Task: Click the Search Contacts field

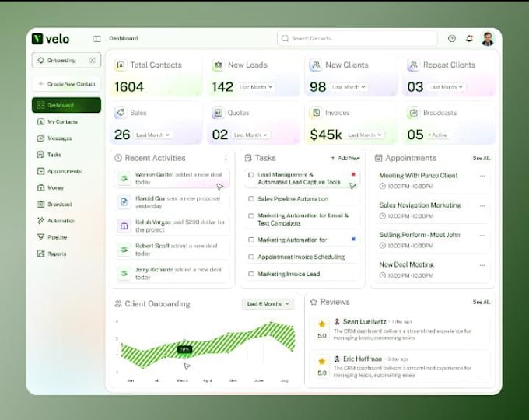Action: [x=357, y=38]
